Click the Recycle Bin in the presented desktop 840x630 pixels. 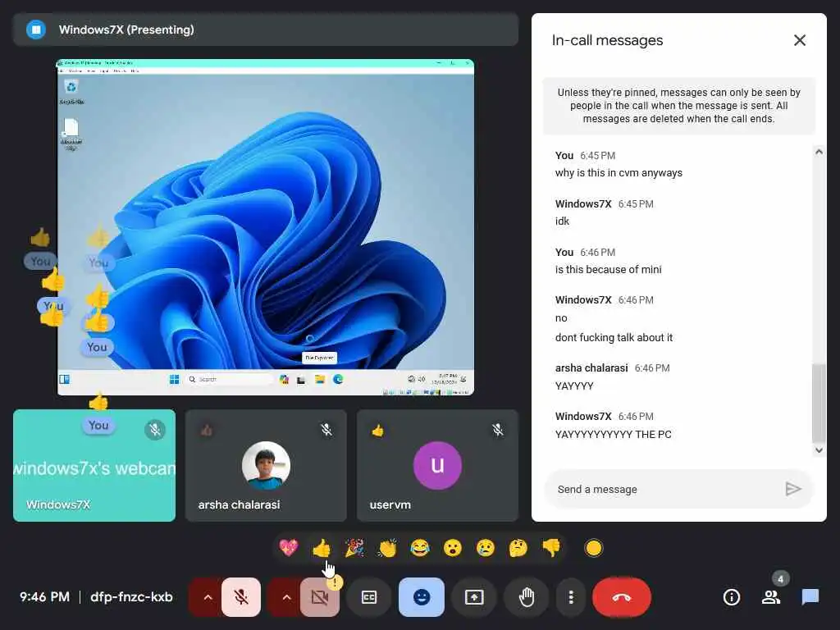pyautogui.click(x=71, y=92)
